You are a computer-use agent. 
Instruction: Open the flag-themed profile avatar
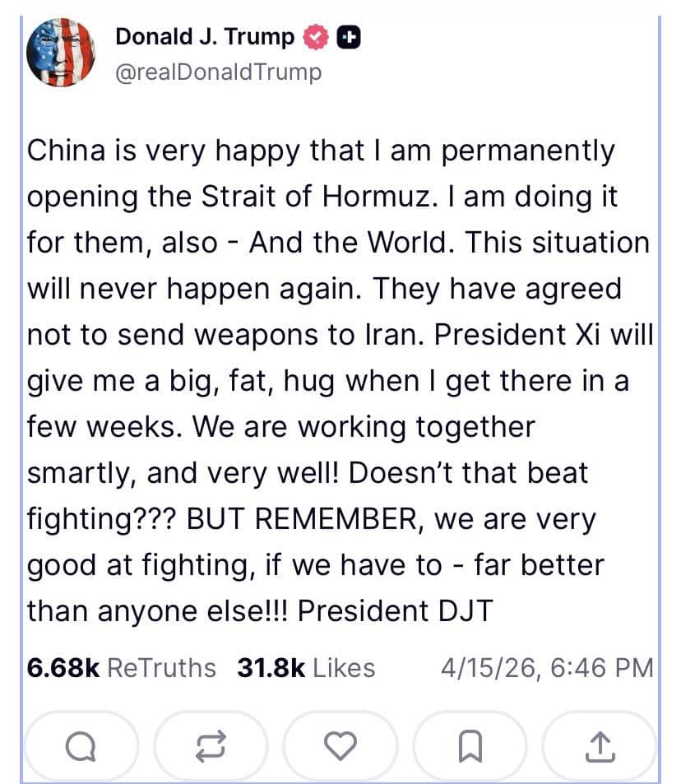click(60, 53)
